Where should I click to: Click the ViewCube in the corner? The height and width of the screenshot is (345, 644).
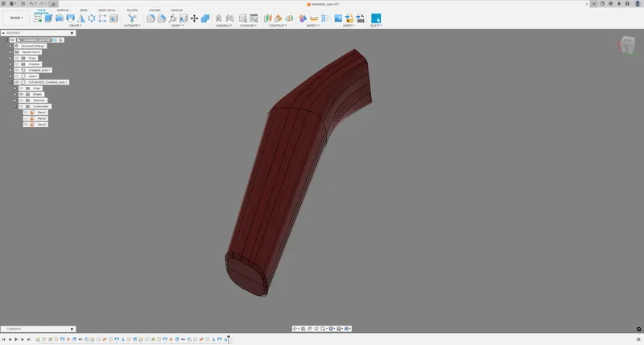coord(627,45)
